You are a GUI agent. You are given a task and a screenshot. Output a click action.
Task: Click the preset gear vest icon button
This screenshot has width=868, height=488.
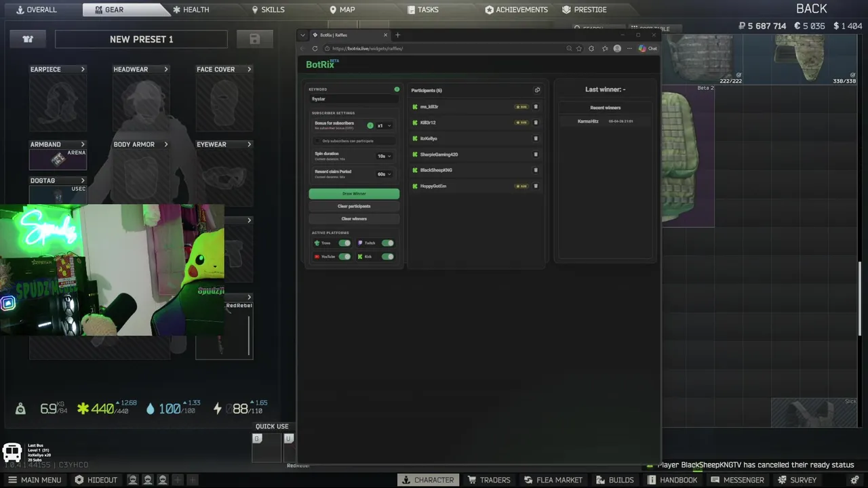tap(28, 39)
